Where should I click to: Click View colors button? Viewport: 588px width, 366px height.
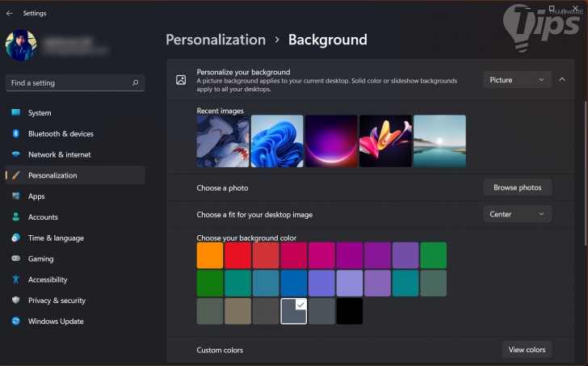coord(527,350)
